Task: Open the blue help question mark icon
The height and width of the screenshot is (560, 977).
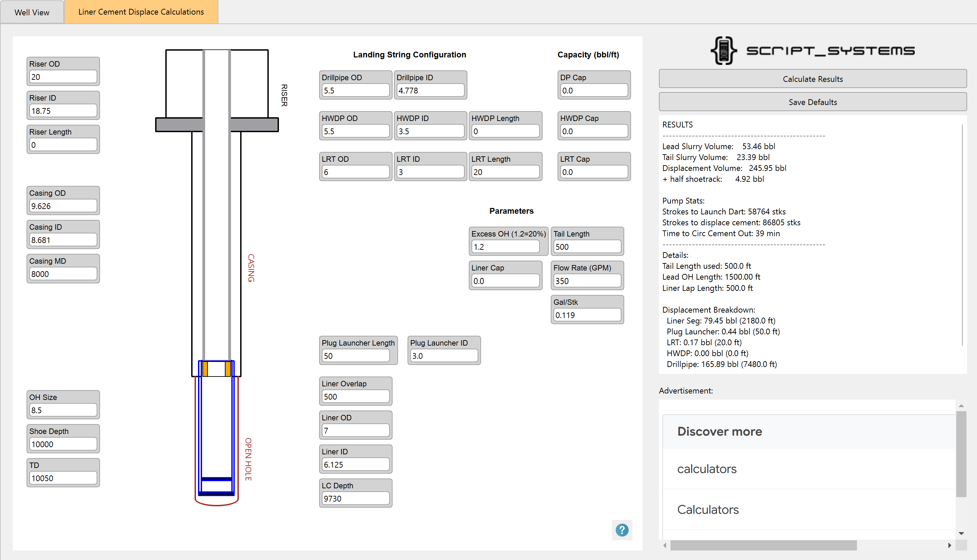Action: [622, 530]
